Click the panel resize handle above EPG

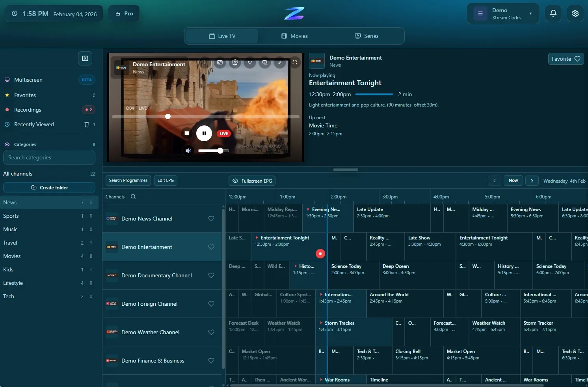coord(346,170)
